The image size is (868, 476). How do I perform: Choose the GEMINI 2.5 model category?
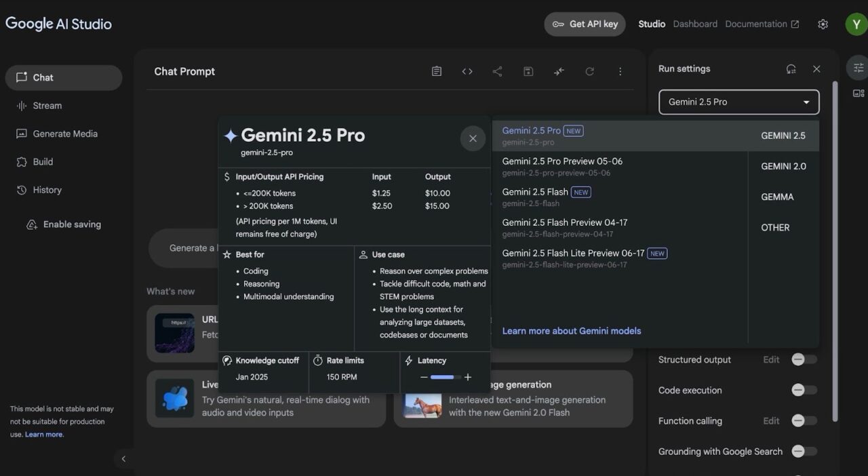pyautogui.click(x=783, y=136)
